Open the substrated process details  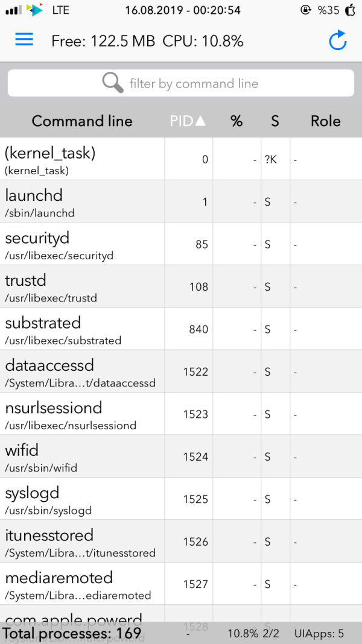click(82, 329)
